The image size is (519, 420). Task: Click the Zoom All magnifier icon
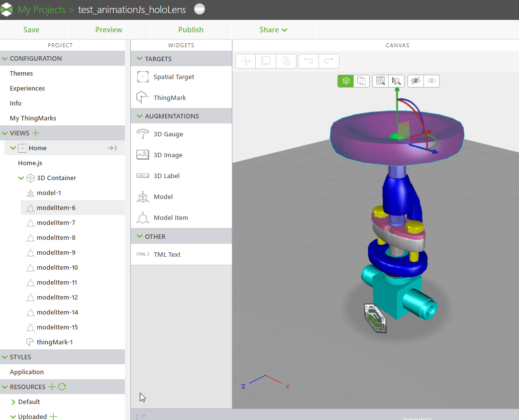(x=381, y=81)
